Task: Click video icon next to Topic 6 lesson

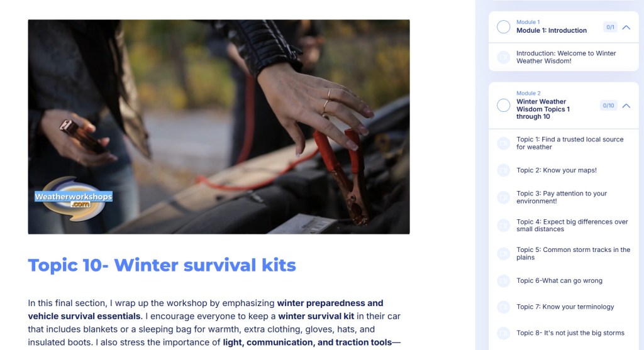Action: (x=503, y=281)
